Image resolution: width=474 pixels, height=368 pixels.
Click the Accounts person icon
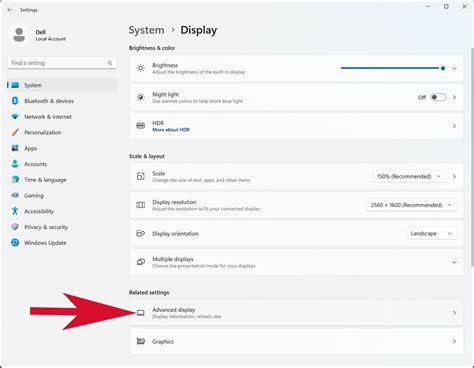(x=15, y=164)
